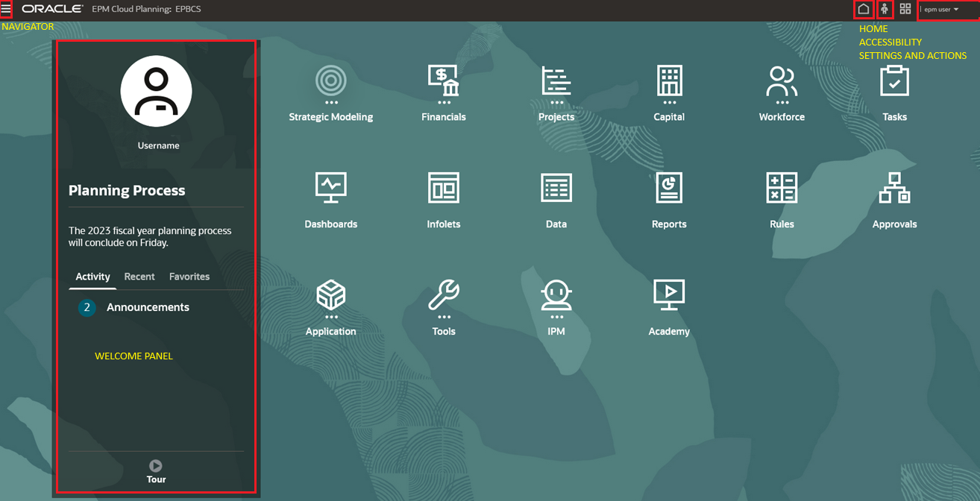Open the Approvals icon
980x501 pixels.
pyautogui.click(x=894, y=188)
